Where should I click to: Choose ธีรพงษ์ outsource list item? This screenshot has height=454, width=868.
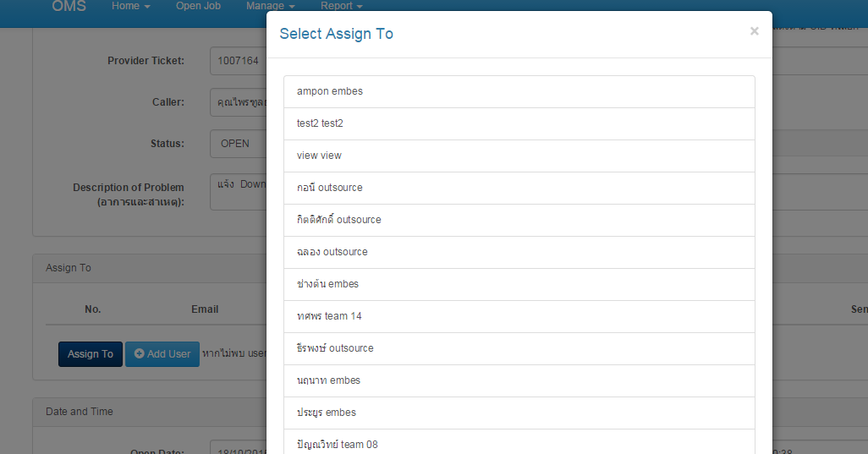tap(519, 348)
